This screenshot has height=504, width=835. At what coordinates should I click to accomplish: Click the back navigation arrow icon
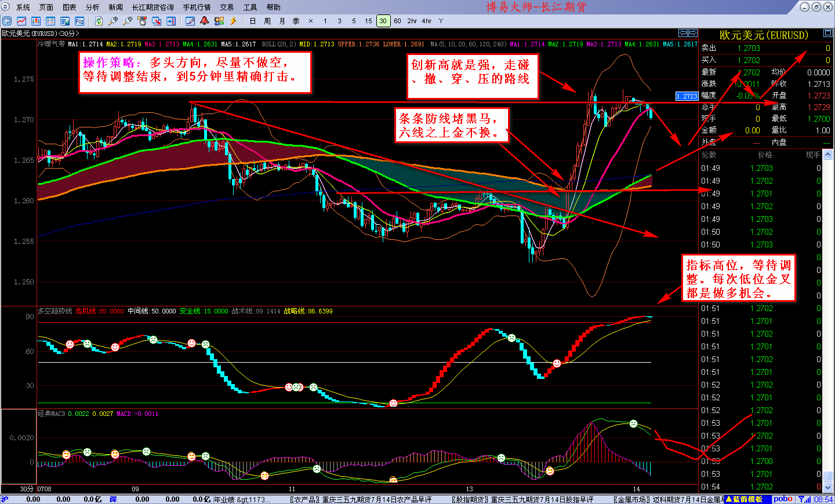coord(8,21)
